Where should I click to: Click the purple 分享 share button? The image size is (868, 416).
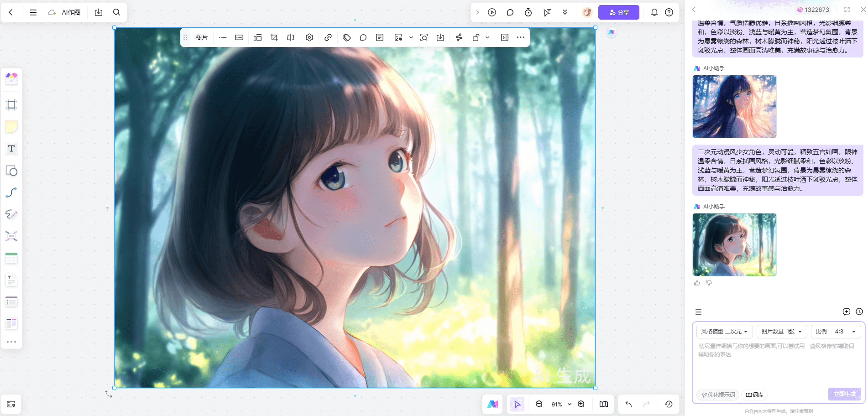click(618, 12)
